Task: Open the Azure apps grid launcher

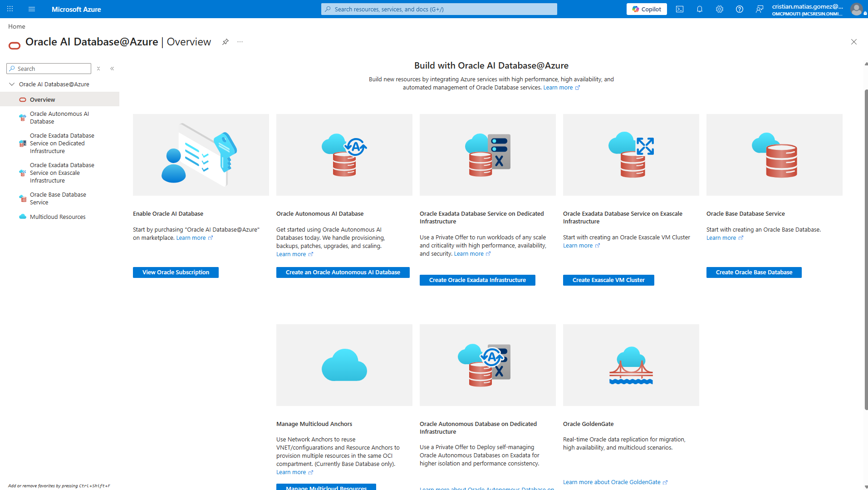Action: 10,9
